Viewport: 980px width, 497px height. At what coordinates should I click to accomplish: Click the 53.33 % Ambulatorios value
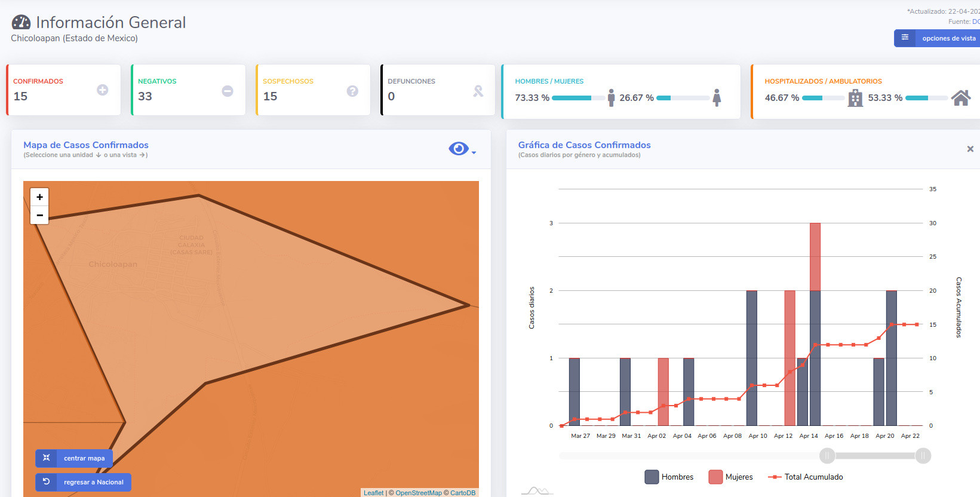pyautogui.click(x=885, y=97)
